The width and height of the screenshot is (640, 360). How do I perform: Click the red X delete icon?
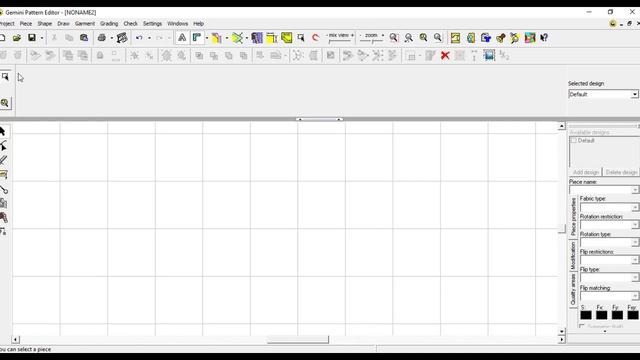pyautogui.click(x=445, y=56)
